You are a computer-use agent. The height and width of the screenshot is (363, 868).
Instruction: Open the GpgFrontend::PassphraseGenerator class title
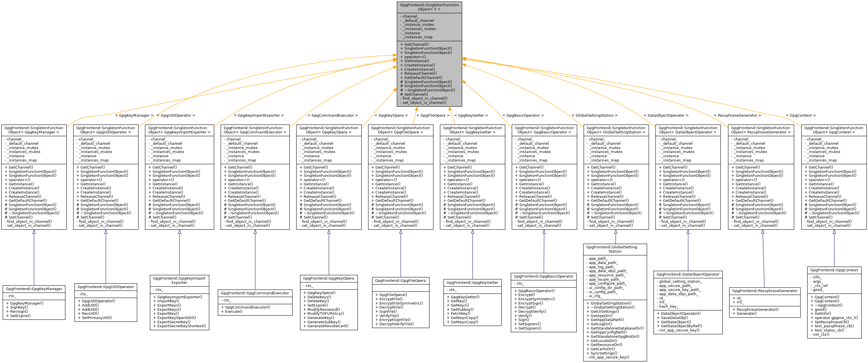point(765,291)
